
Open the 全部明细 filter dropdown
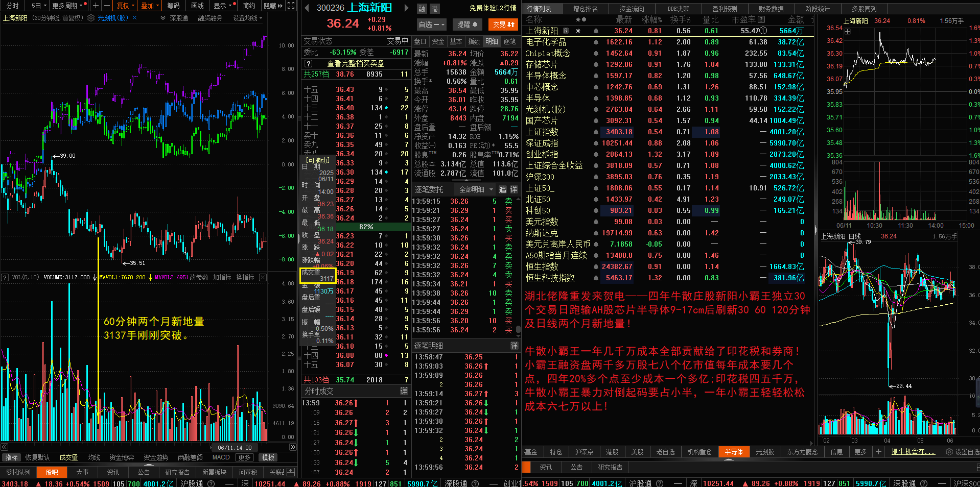[476, 189]
